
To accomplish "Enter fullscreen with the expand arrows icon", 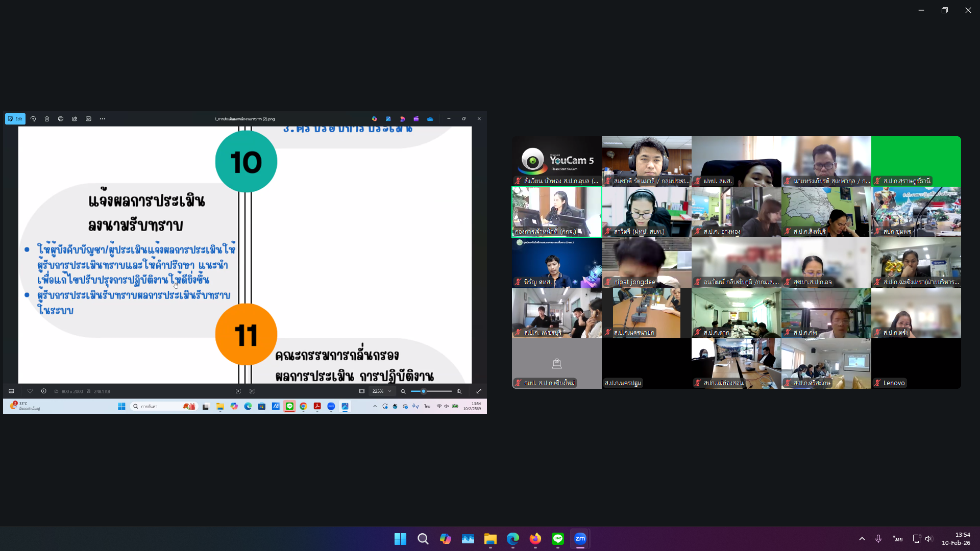I will [x=479, y=391].
